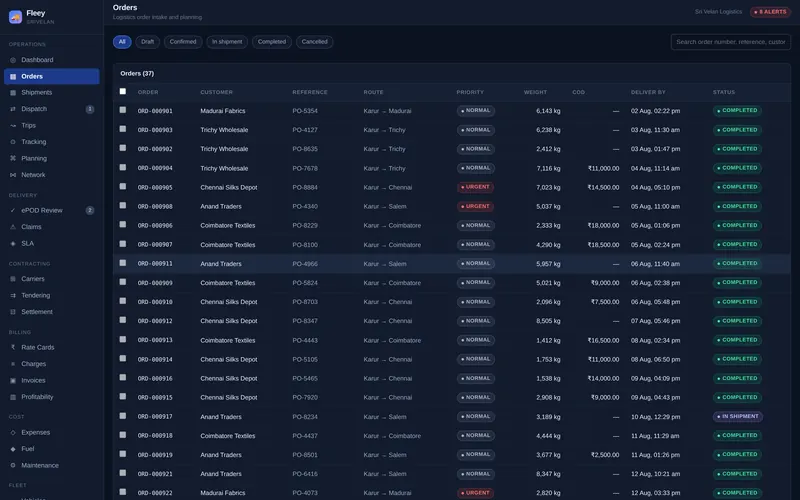Check the box for order ORD-000913
This screenshot has width=800, height=500.
click(x=122, y=339)
